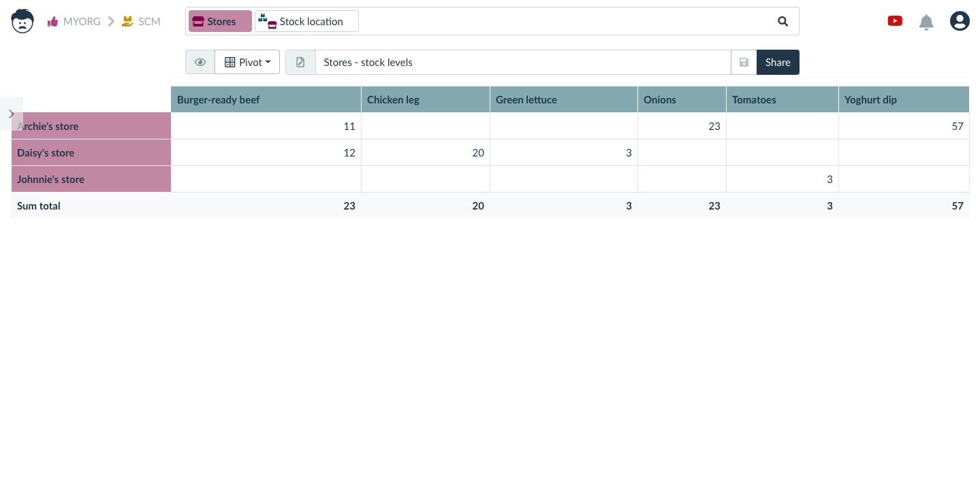Click Sum total Chicken leg value 20
Image resolution: width=980 pixels, height=481 pixels.
tap(478, 205)
